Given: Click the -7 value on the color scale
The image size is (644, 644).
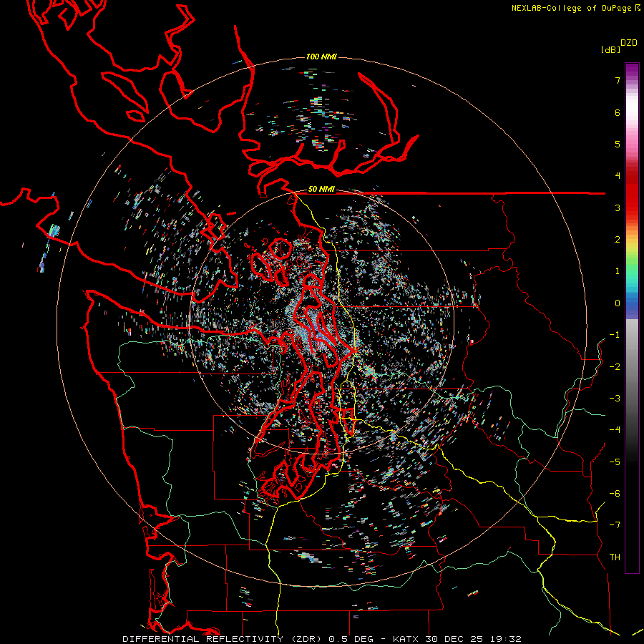Looking at the screenshot, I should 615,525.
